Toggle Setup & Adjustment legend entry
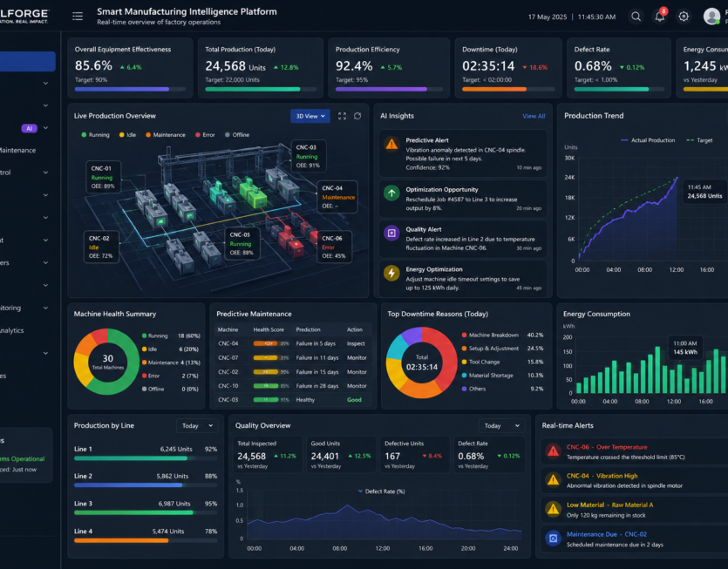 [490, 348]
